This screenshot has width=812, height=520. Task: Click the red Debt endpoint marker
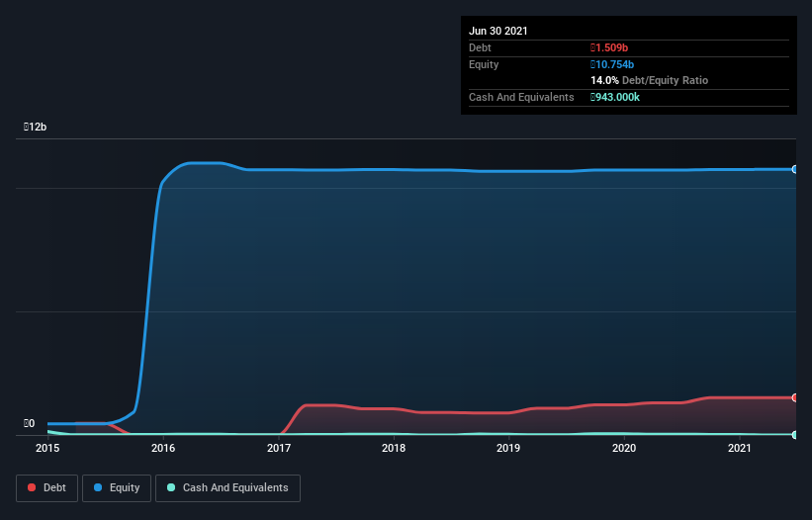795,397
